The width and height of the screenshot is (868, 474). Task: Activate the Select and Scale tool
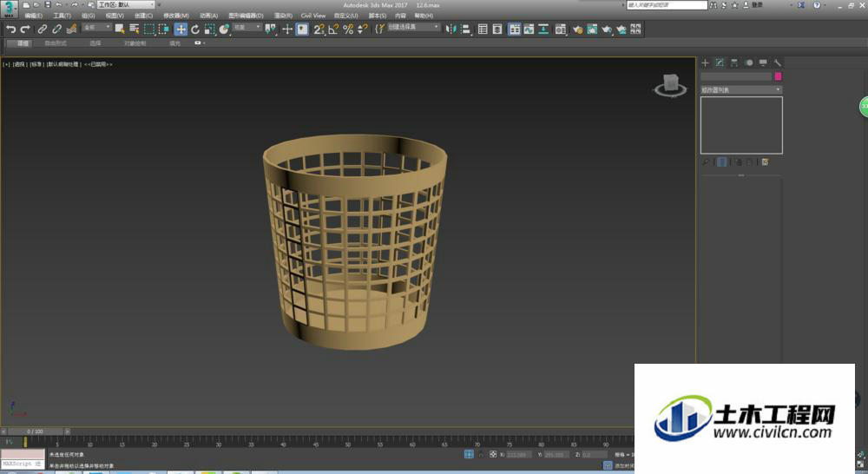tap(209, 29)
